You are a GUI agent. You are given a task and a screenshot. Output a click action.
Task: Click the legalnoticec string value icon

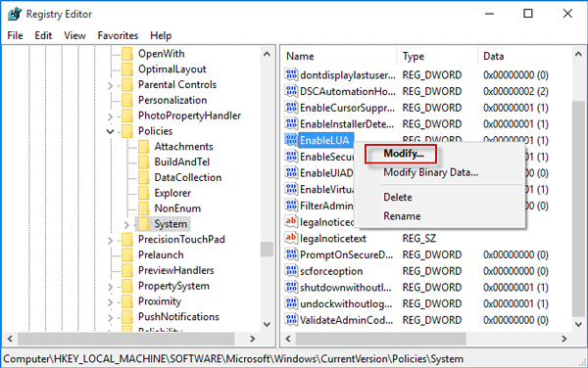pos(291,221)
